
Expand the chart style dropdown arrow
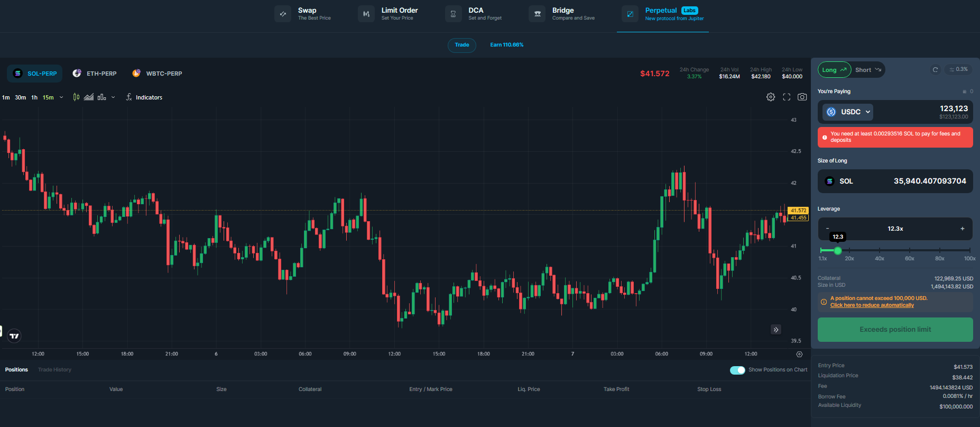click(113, 97)
